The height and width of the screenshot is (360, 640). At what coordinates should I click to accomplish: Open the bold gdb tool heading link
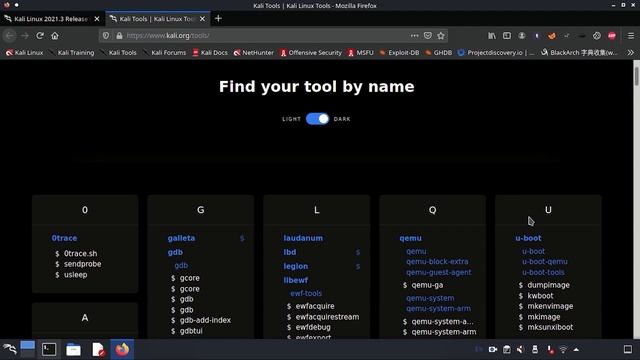(x=175, y=252)
